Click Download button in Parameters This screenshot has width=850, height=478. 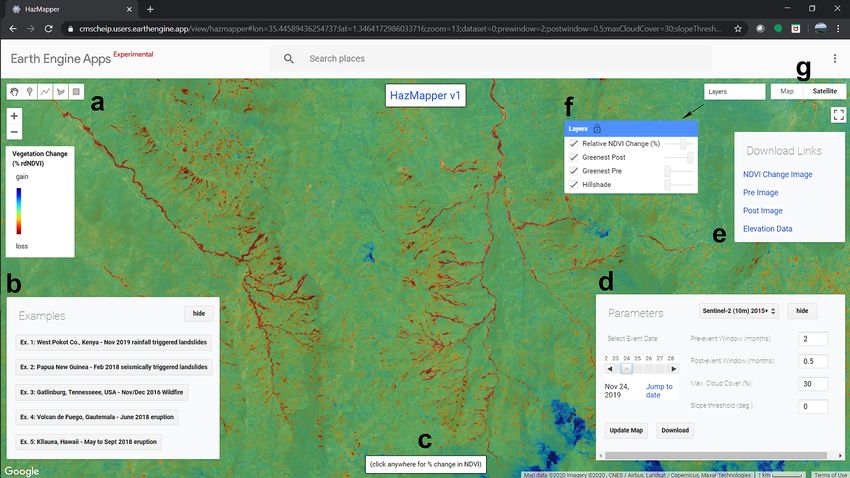click(675, 430)
